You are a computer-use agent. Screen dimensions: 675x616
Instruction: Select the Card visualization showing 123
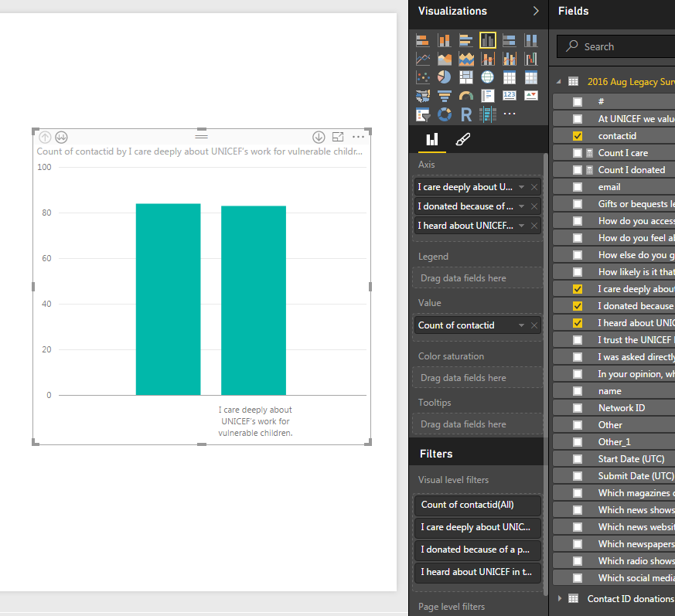[x=510, y=96]
